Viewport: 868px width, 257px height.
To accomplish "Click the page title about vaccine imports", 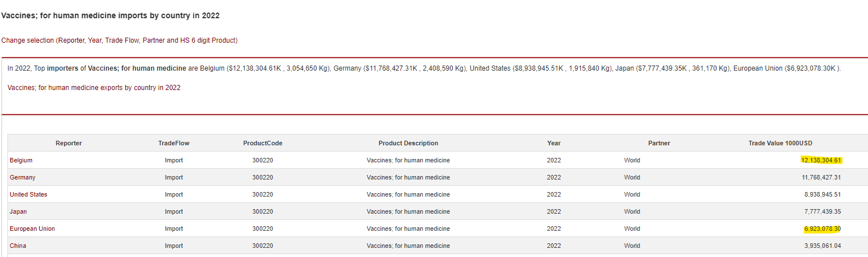I will [x=110, y=15].
